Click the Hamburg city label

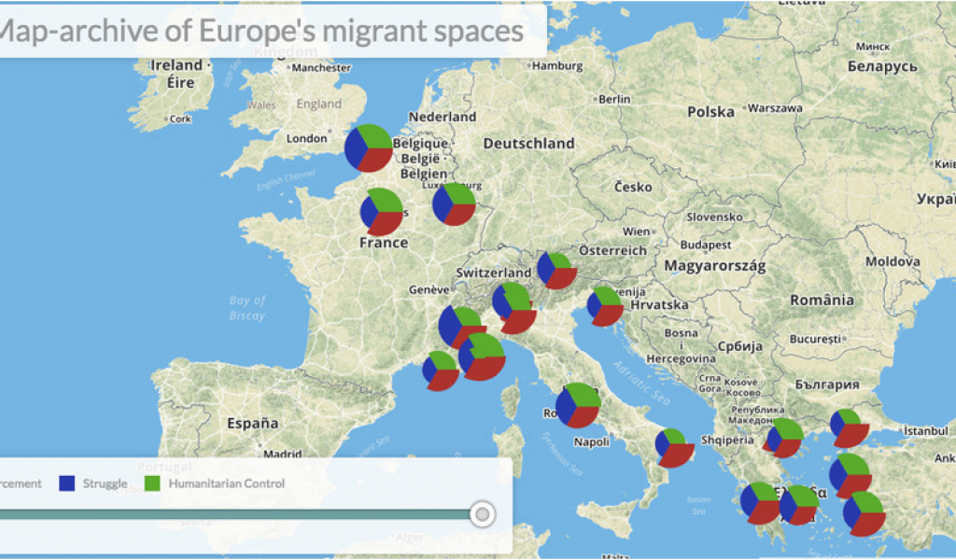[557, 66]
